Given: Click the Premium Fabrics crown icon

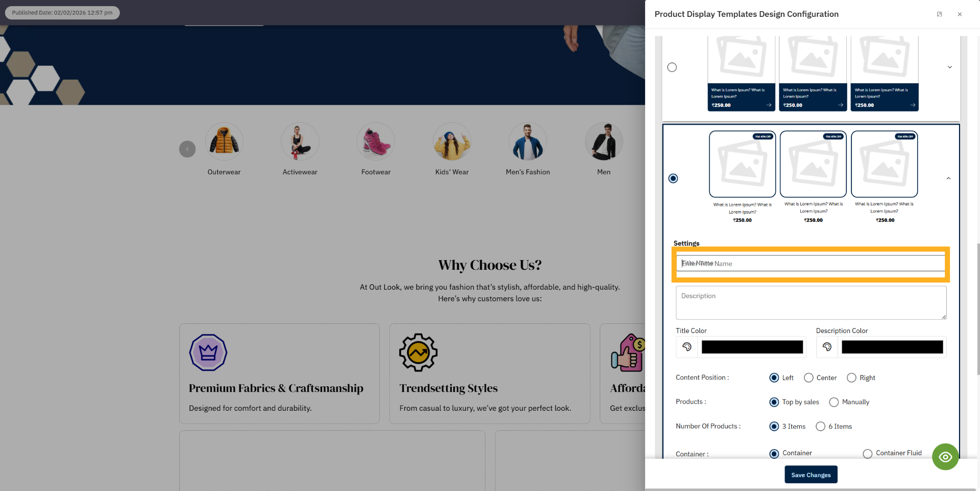Looking at the screenshot, I should (x=208, y=352).
